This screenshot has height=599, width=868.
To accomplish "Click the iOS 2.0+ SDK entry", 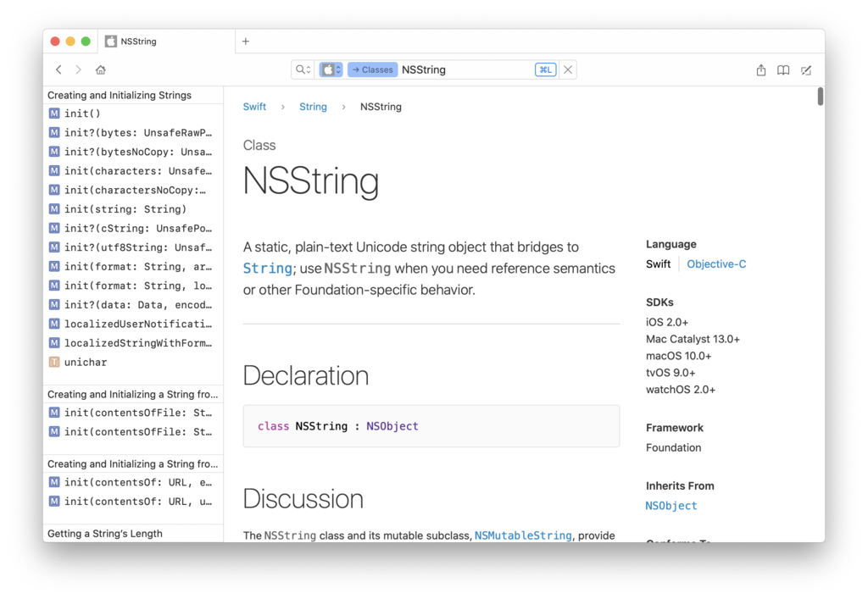I will tap(667, 322).
